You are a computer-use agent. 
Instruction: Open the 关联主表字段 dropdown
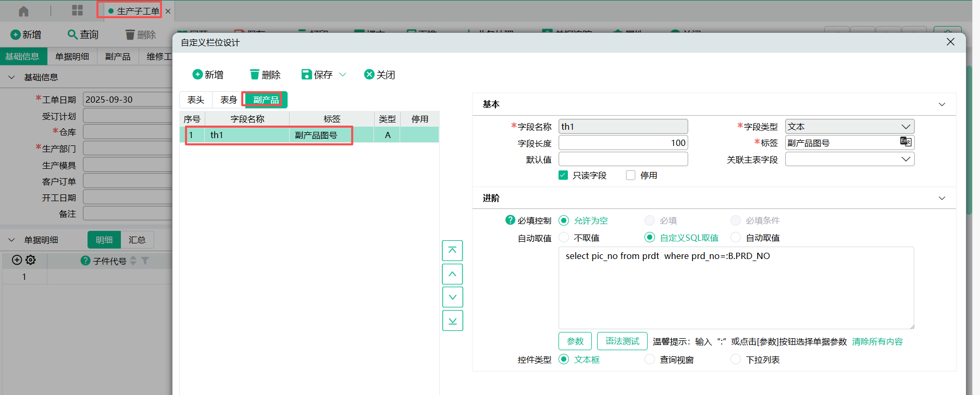coord(850,159)
